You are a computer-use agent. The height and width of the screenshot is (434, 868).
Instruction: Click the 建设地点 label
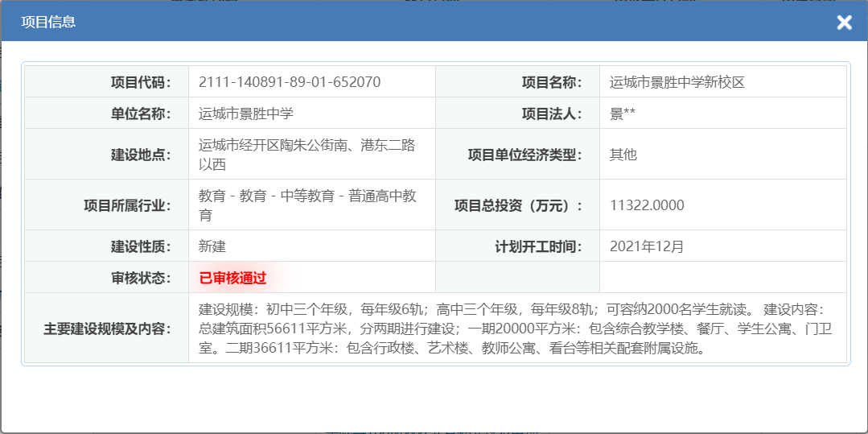tap(141, 155)
